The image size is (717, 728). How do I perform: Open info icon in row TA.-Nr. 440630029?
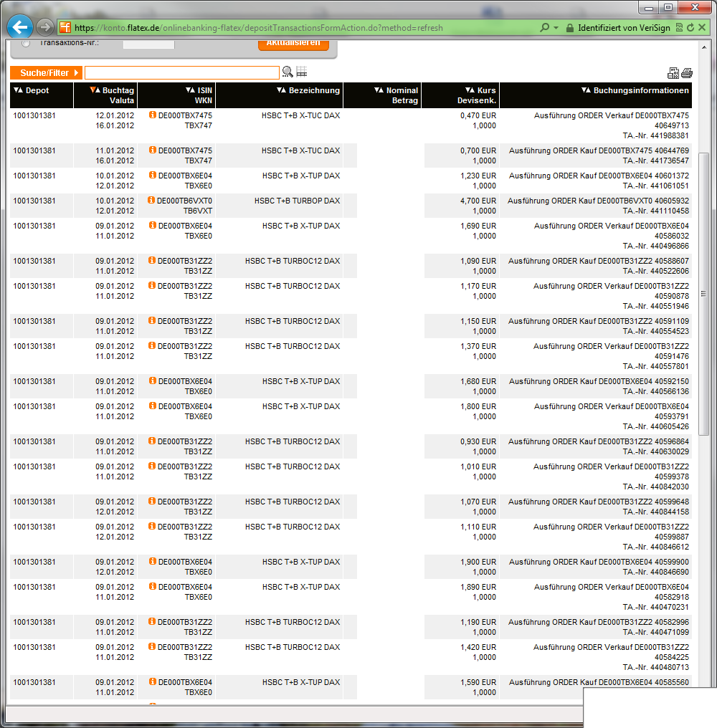[x=152, y=441]
